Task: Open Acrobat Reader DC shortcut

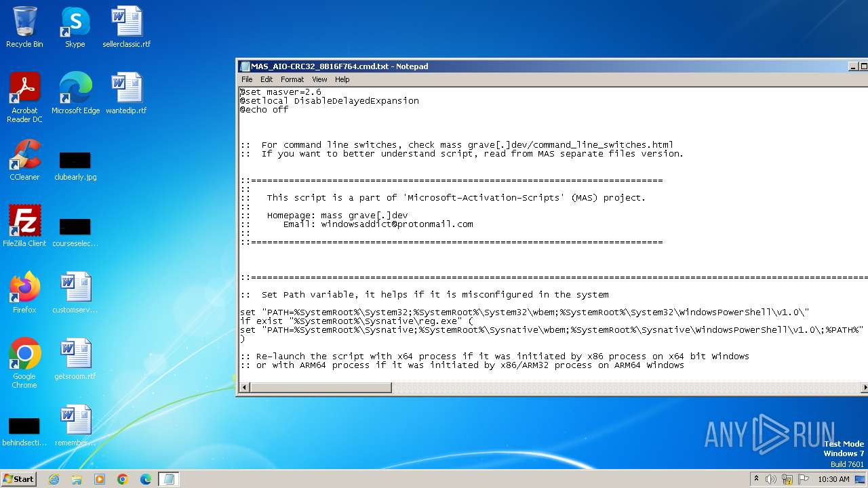Action: point(24,98)
